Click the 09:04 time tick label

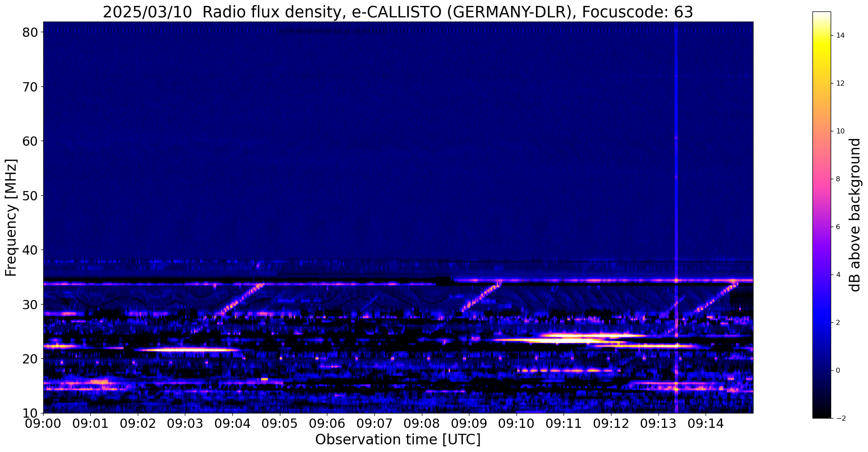click(232, 423)
